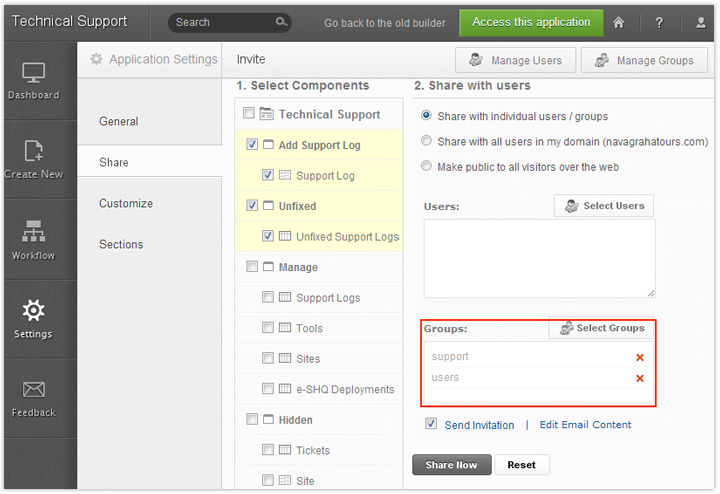Open help via the question mark icon
This screenshot has height=494, width=720.
(659, 22)
